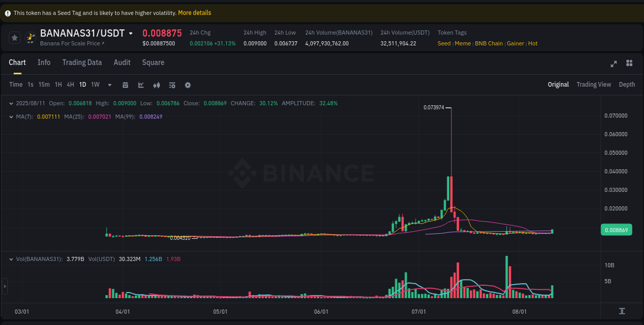
Task: Click the More details warning link
Action: point(194,12)
